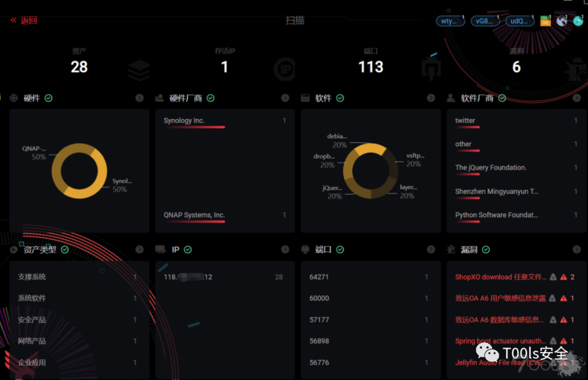This screenshot has width=588, height=380.
Task: Expand the 资产类型 panel arrow
Action: (139, 250)
